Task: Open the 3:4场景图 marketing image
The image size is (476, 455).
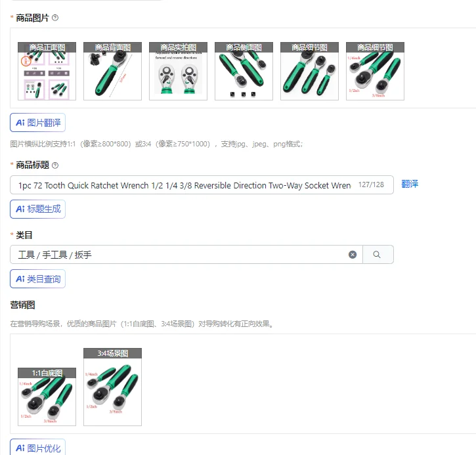Action: pyautogui.click(x=113, y=387)
